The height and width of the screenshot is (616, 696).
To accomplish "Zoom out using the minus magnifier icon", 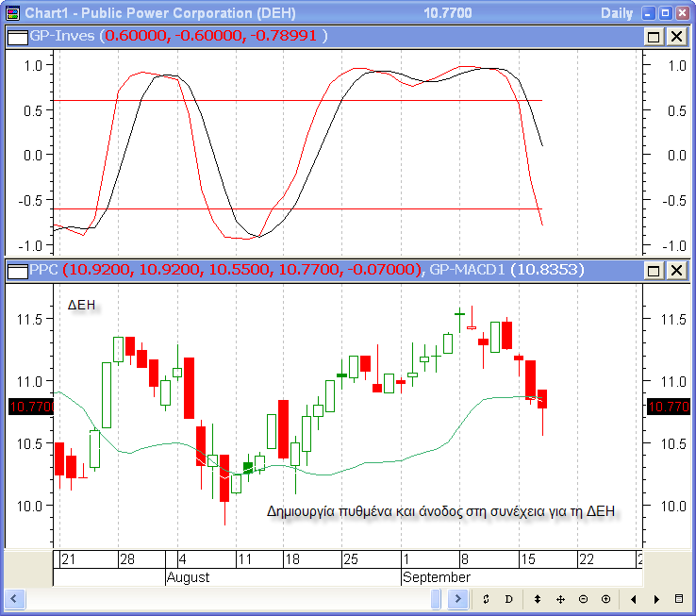I will (583, 599).
